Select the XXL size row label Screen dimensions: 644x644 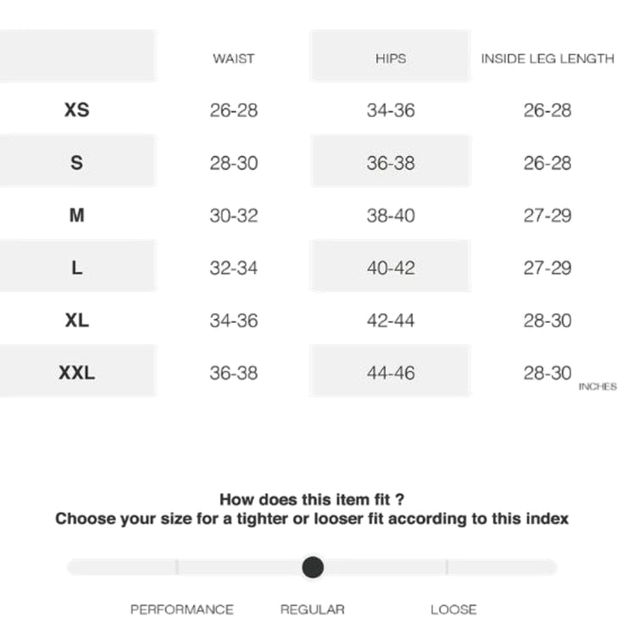76,373
